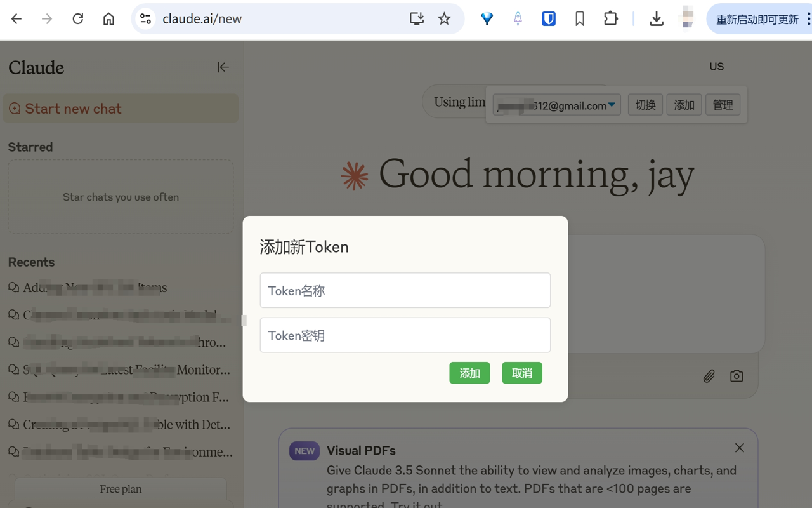Click the relaunch to update button
812x508 pixels.
pyautogui.click(x=757, y=19)
